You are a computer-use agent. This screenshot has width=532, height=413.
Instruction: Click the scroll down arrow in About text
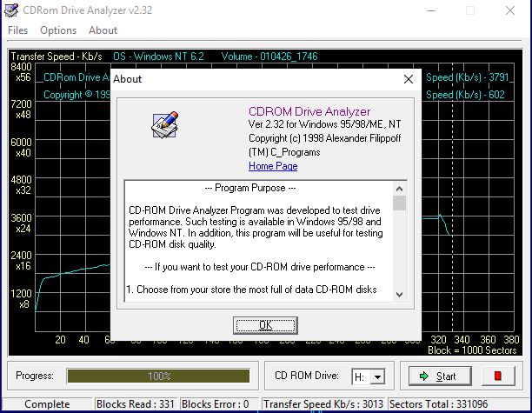(x=399, y=295)
